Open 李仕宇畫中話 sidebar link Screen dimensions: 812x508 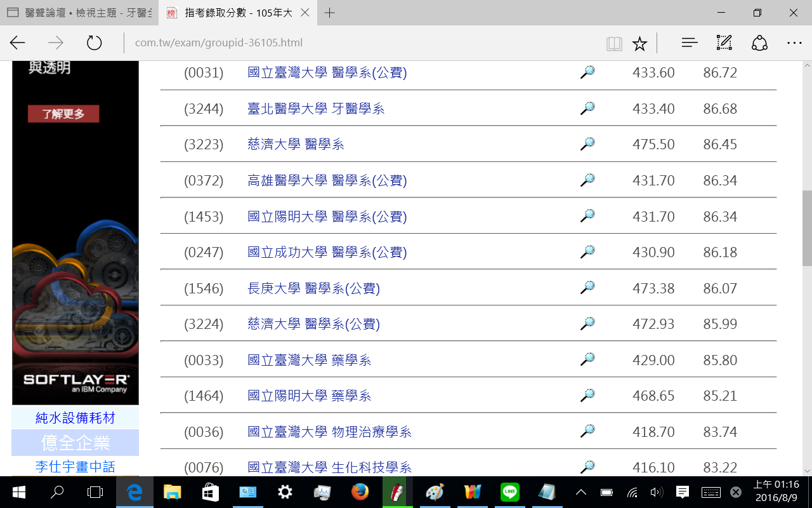[x=75, y=467]
